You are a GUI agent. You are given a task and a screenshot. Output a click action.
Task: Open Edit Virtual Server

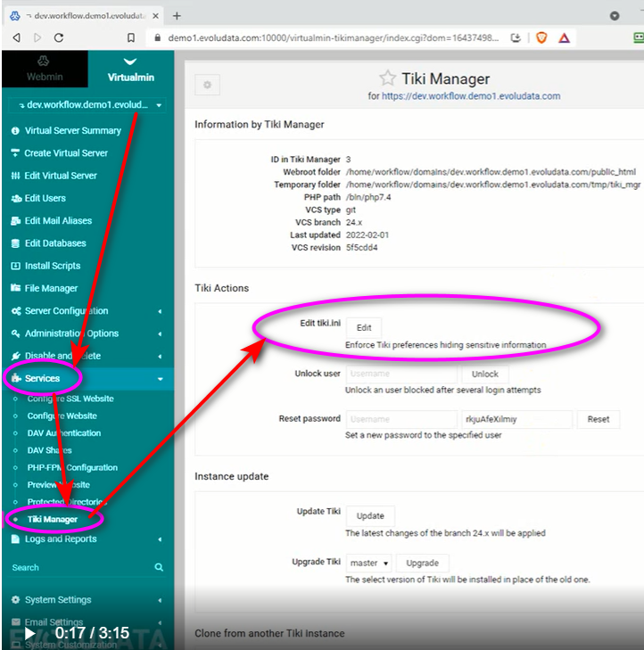[61, 176]
